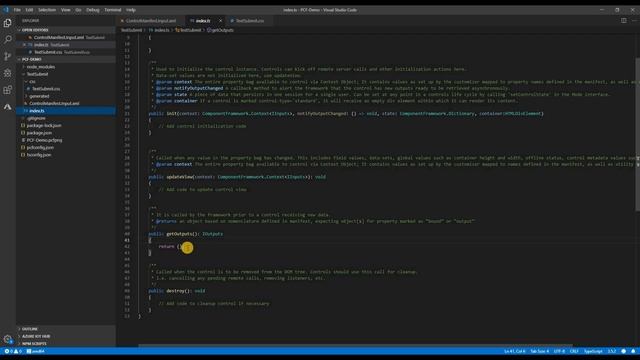This screenshot has height=360, width=640.
Task: Open the Search view in activity bar
Action: point(7,39)
